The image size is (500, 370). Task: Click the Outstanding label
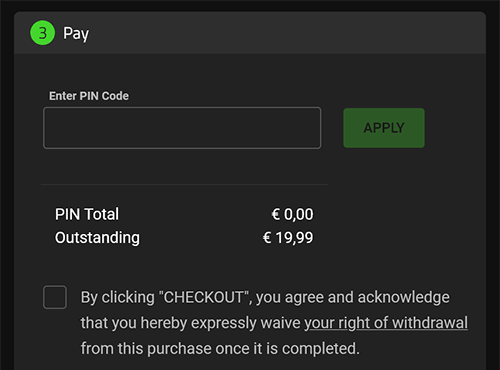pyautogui.click(x=97, y=238)
